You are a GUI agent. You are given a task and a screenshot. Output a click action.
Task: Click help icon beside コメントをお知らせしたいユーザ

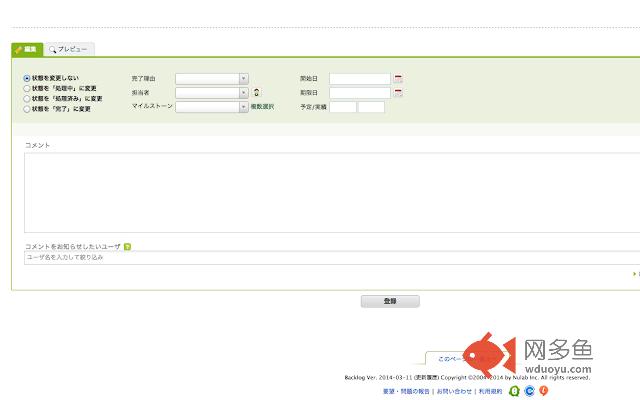(127, 247)
